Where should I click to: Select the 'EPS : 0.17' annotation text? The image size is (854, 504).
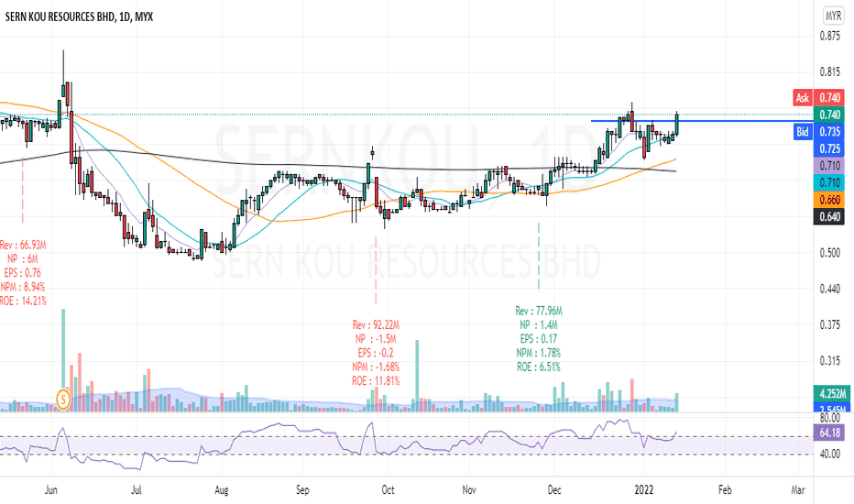539,339
